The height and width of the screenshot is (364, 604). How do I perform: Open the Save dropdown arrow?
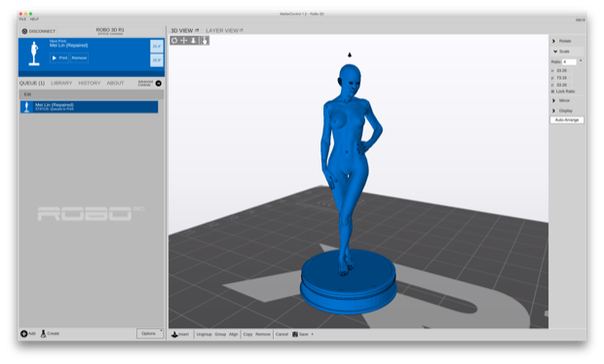pos(312,335)
